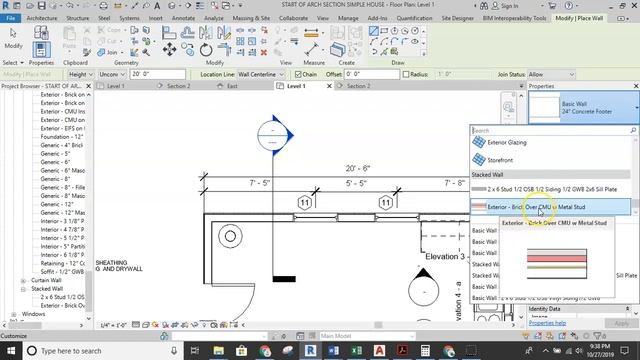The height and width of the screenshot is (360, 640).
Task: Toggle the Properties palette button
Action: pyautogui.click(x=41, y=50)
